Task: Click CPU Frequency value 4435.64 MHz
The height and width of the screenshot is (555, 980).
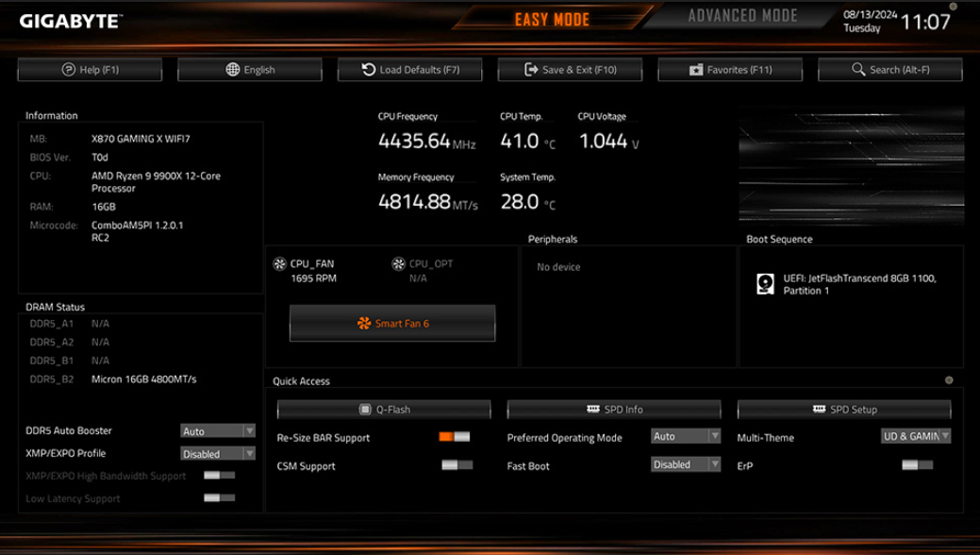Action: point(427,142)
